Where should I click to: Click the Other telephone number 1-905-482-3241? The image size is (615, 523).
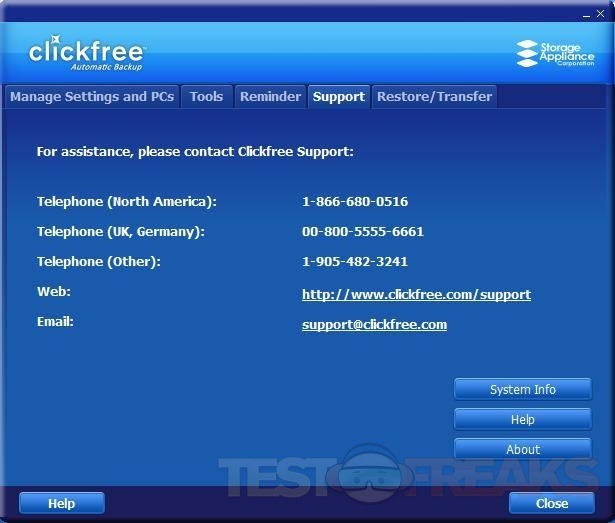[354, 262]
